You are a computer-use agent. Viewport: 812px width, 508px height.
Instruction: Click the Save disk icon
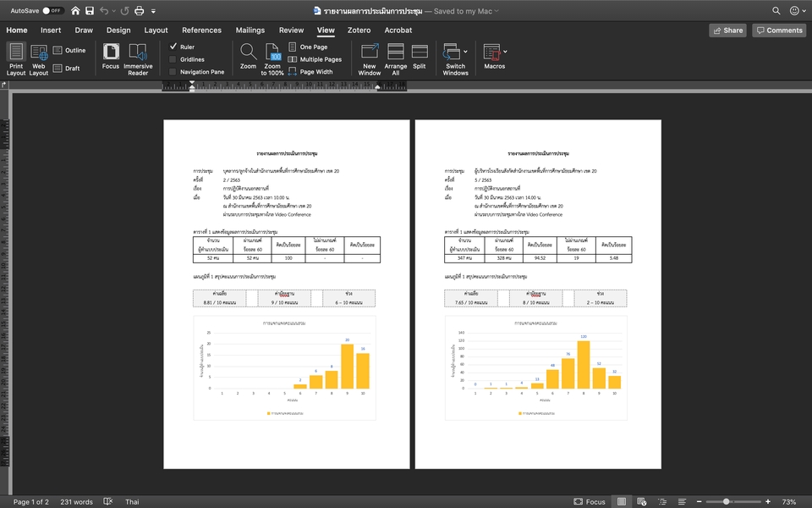pyautogui.click(x=90, y=10)
